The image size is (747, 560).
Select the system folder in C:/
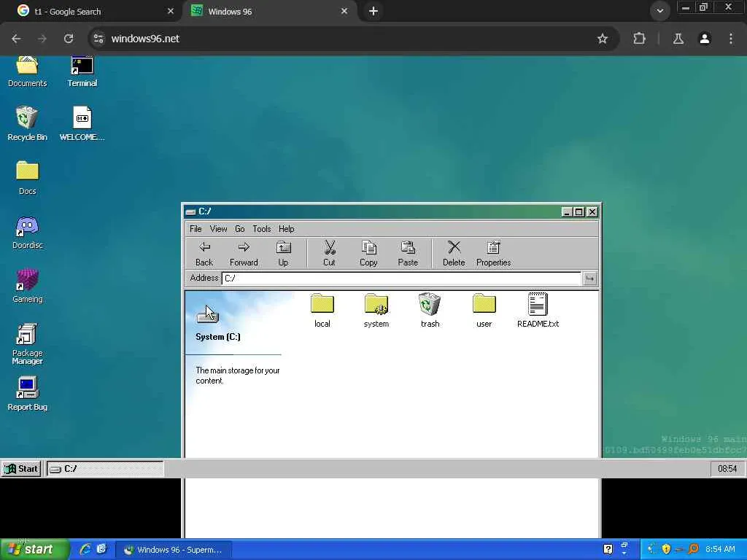click(376, 311)
